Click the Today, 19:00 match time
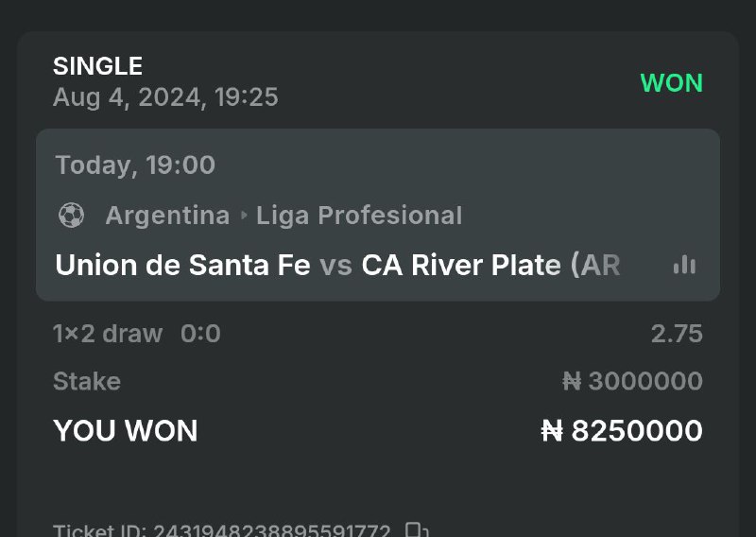Image resolution: width=756 pixels, height=537 pixels. (135, 165)
